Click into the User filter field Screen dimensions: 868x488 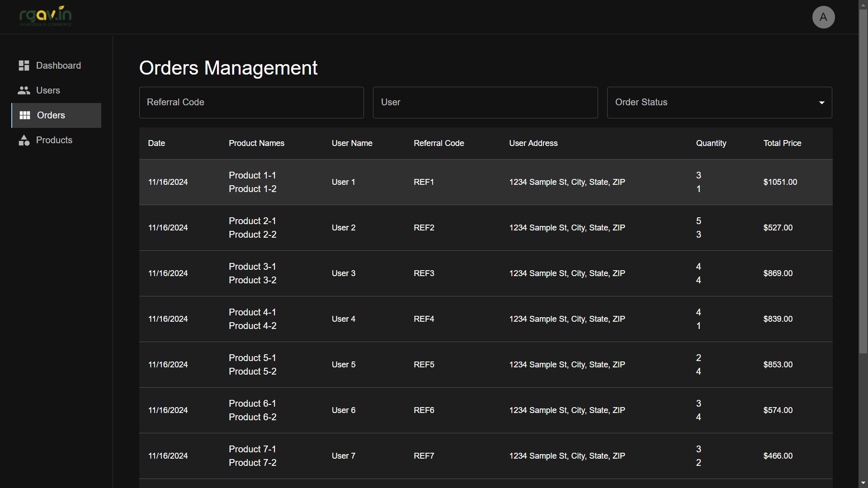(485, 103)
